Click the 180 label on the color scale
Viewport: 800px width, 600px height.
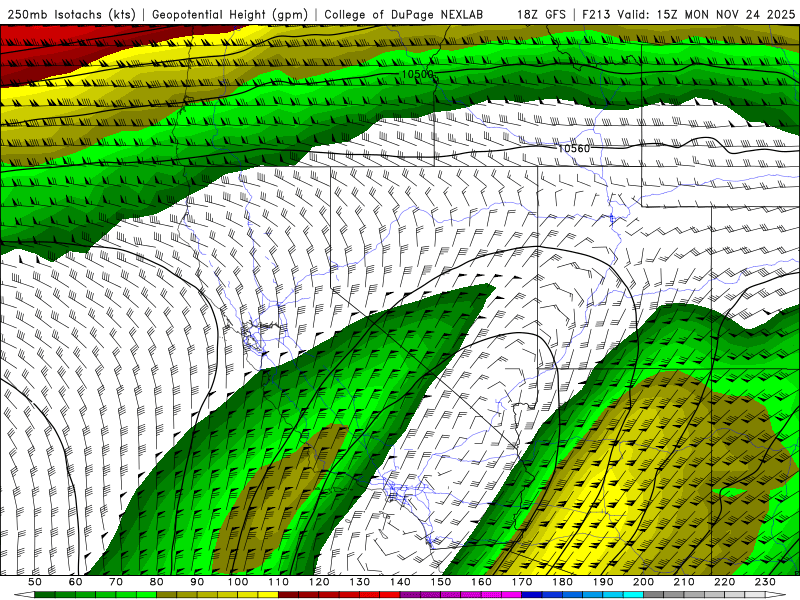click(x=562, y=582)
